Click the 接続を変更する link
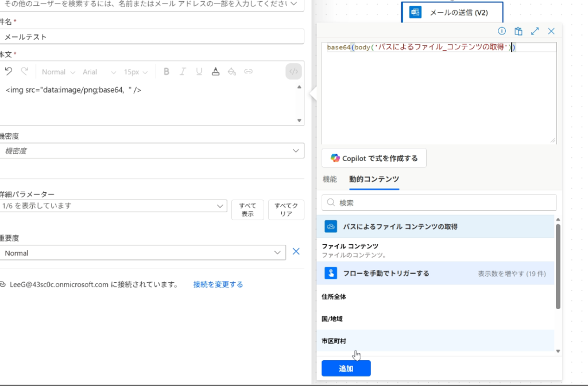This screenshot has width=588, height=386. point(218,284)
